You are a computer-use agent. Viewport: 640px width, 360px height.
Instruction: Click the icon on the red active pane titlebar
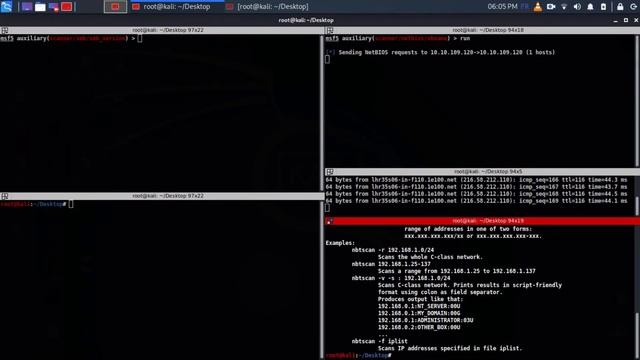point(329,221)
